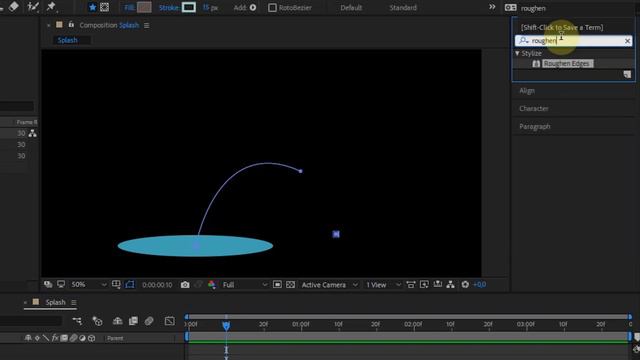
Task: Click the current time indicator playhead
Action: pos(226,325)
